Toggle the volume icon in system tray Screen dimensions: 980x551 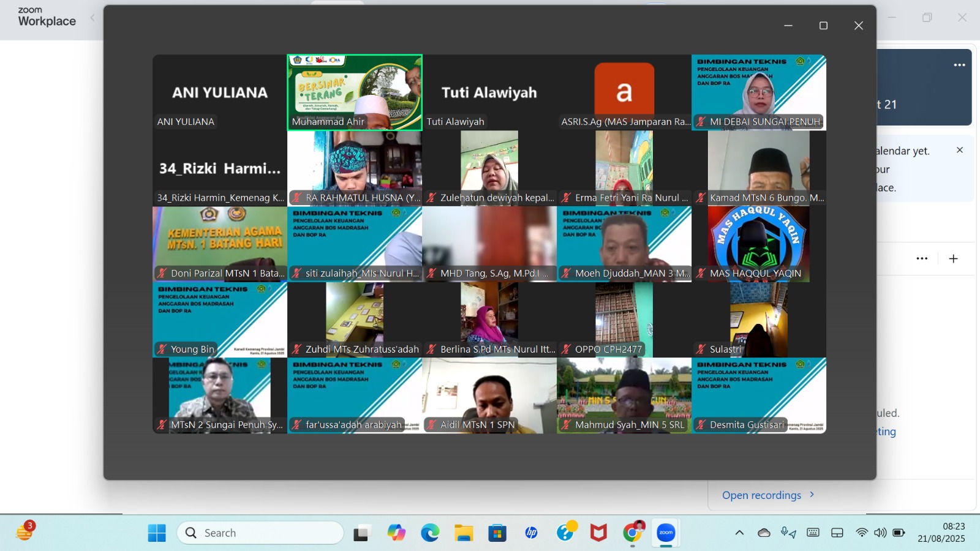pos(880,533)
